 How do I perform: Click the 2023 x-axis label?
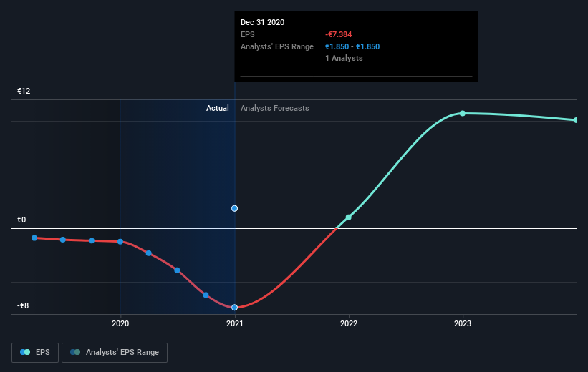(463, 323)
